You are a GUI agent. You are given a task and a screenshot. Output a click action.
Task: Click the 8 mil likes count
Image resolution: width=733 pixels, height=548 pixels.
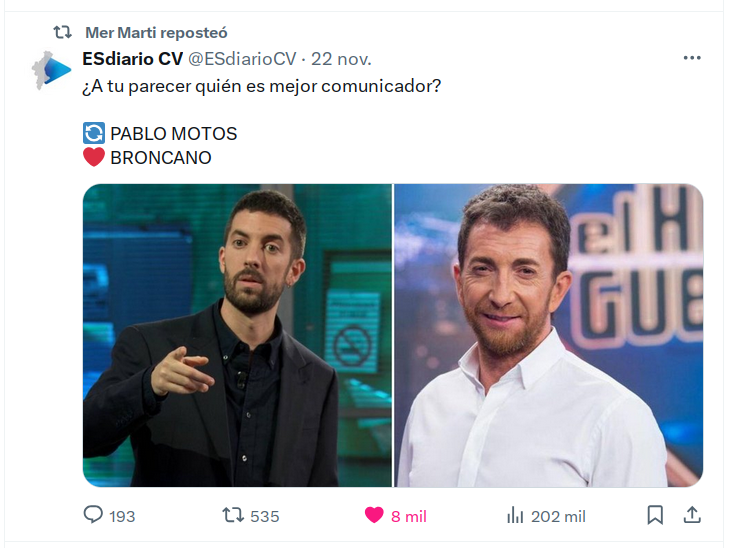pyautogui.click(x=409, y=517)
